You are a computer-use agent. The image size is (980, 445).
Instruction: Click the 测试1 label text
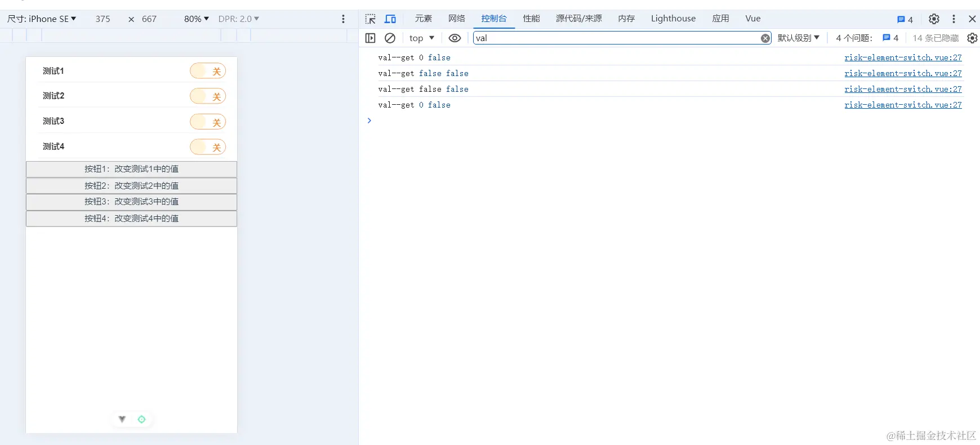(x=54, y=71)
